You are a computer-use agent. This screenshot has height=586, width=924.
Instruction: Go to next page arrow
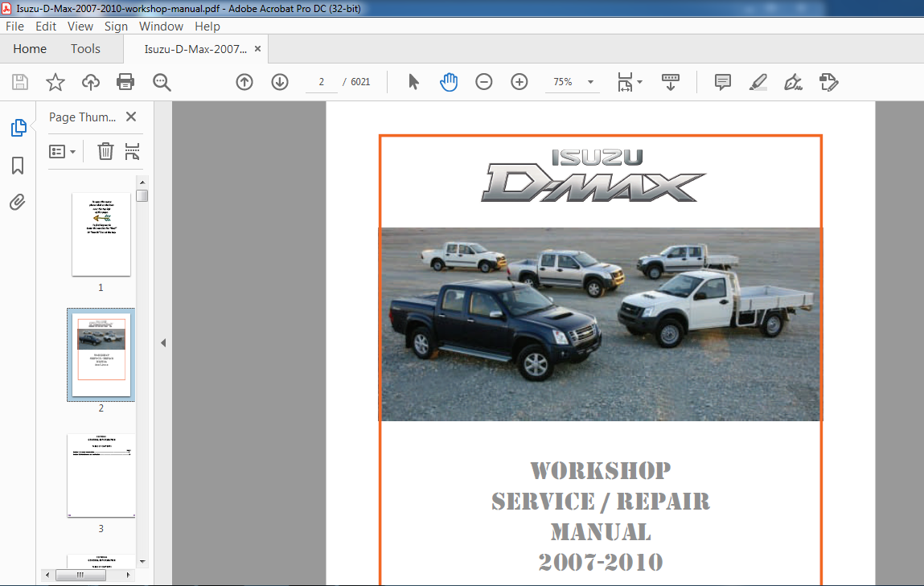[280, 82]
